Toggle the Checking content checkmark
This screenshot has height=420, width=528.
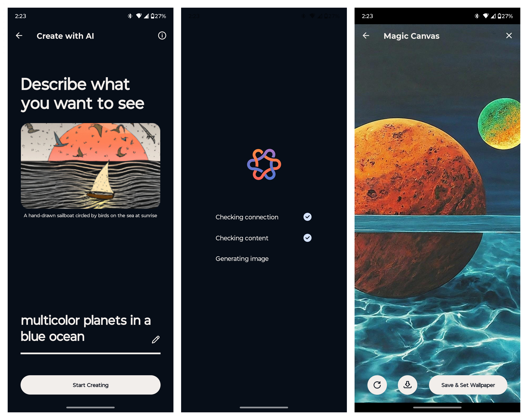coord(307,238)
